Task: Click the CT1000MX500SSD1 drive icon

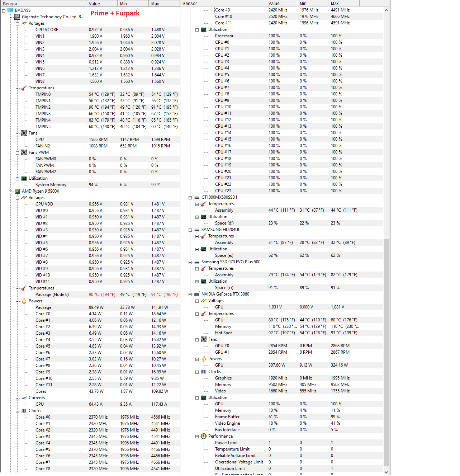Action: click(197, 197)
